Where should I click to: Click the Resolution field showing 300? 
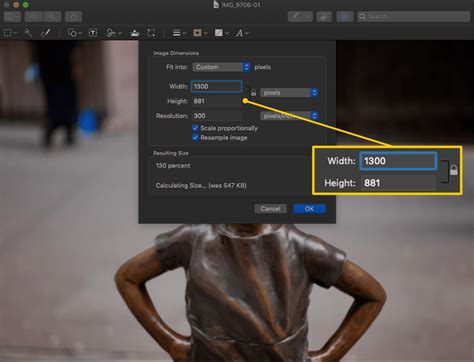pos(217,116)
